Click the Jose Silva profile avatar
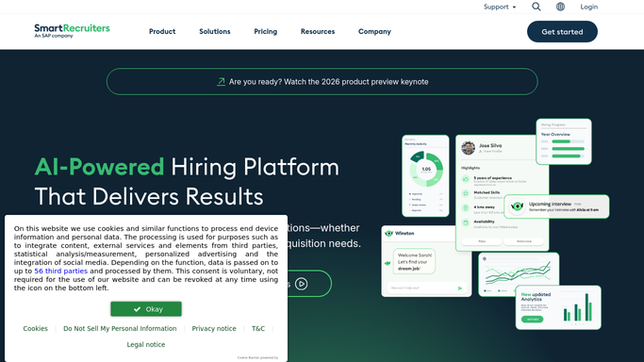 (x=469, y=148)
